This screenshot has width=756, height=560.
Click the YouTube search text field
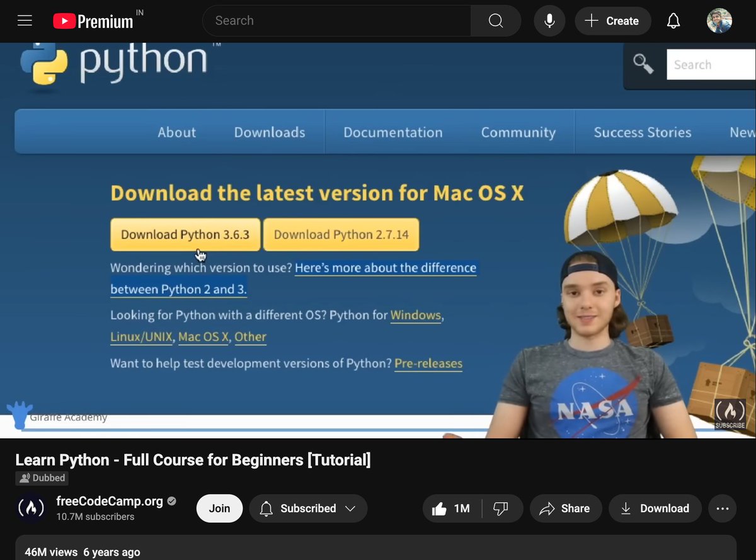336,21
